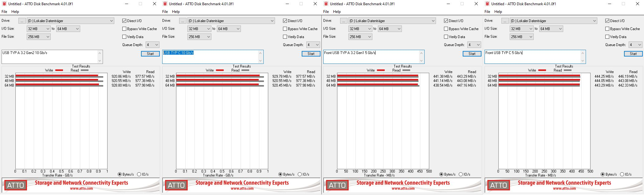Click the gray Read legend swatch in first window
Viewport: 644px width, 195px height.
coord(84,70)
